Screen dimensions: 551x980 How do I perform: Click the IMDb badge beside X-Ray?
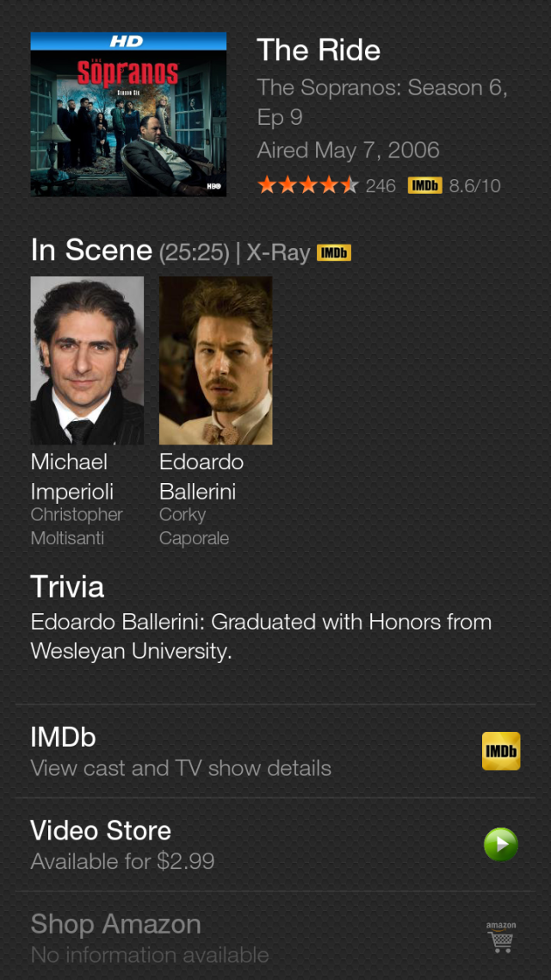334,253
